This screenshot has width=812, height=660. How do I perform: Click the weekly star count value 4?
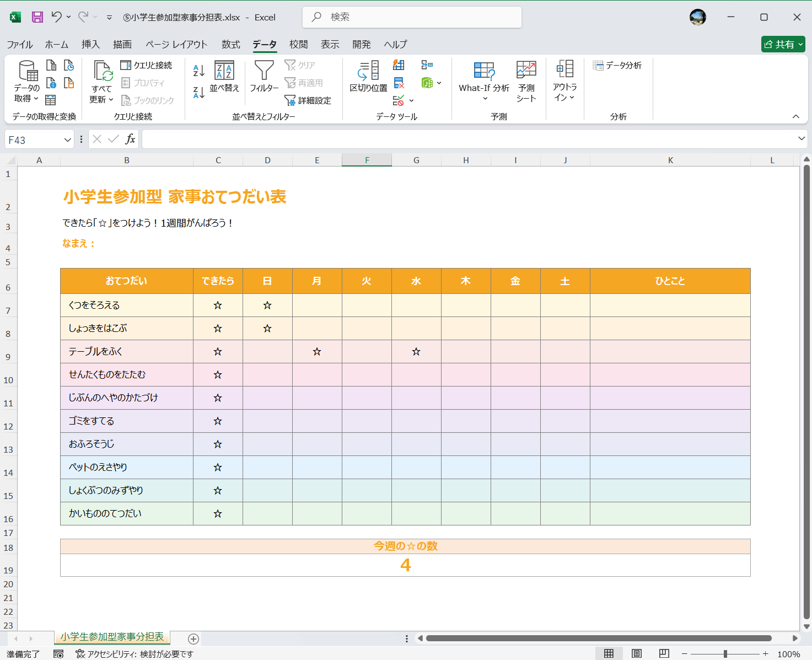pyautogui.click(x=405, y=565)
